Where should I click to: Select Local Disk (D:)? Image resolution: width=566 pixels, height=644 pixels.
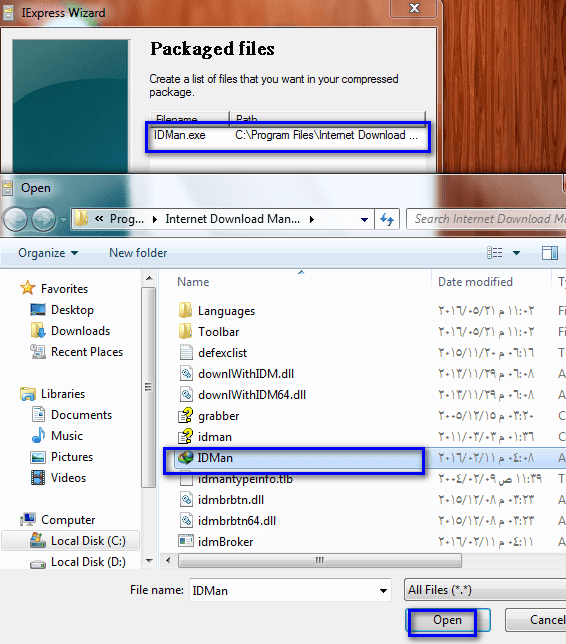point(88,562)
